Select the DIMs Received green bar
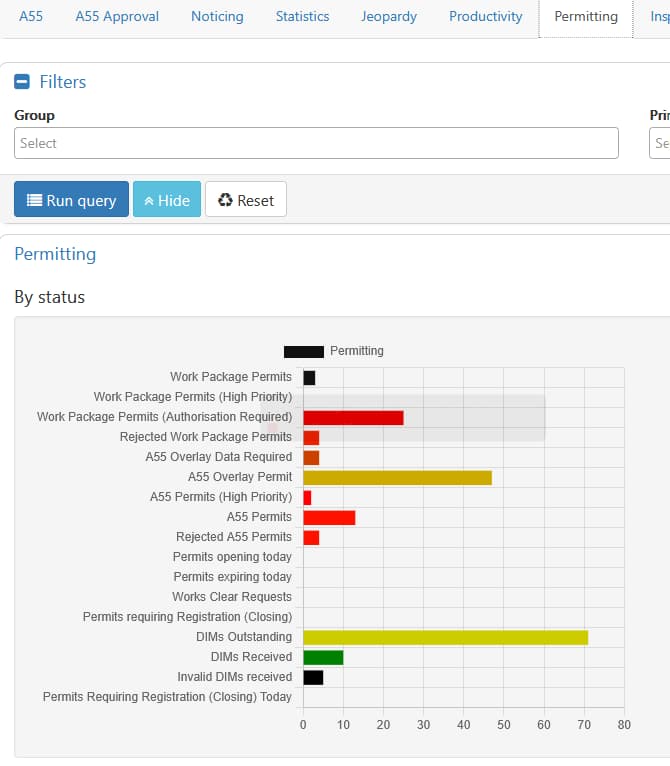This screenshot has height=766, width=670. pos(323,657)
